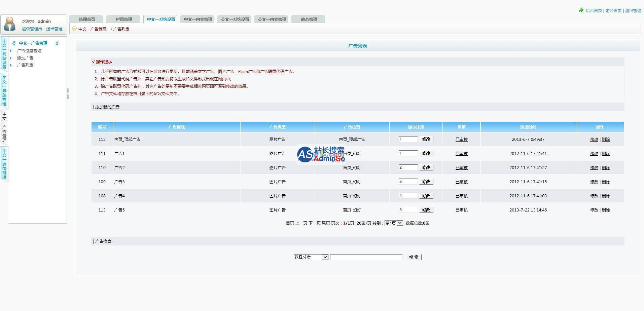Viewport: 644px width, 311px height.
Task: Open the 第1页 page jump dropdown
Action: (x=394, y=223)
